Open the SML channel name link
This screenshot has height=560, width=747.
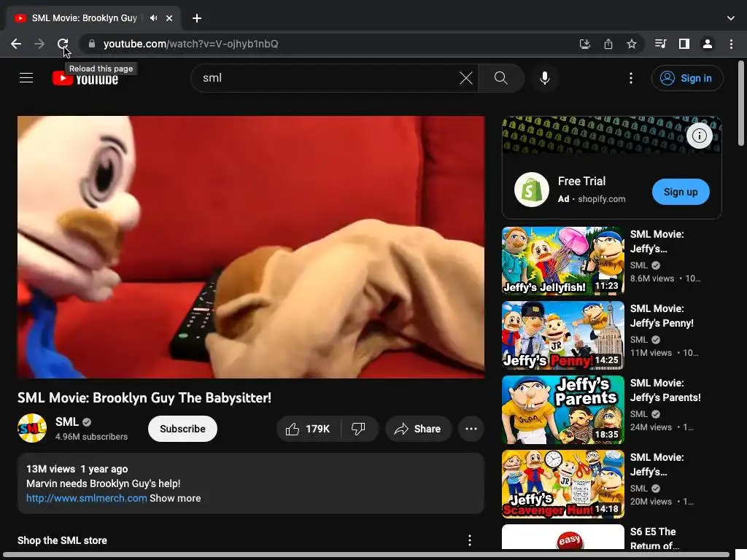[66, 421]
